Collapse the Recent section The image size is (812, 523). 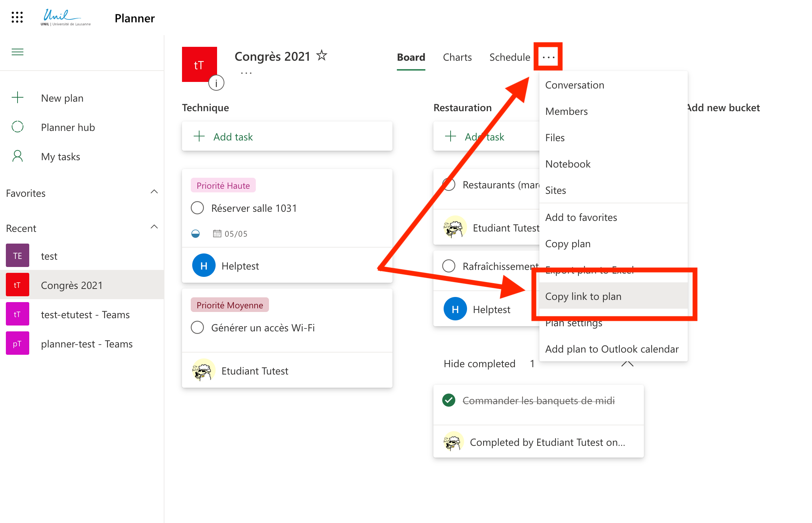(x=154, y=227)
